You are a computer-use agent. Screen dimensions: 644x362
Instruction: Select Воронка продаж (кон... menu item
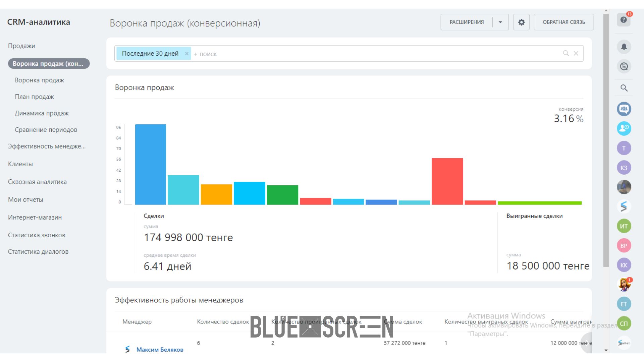(x=49, y=64)
